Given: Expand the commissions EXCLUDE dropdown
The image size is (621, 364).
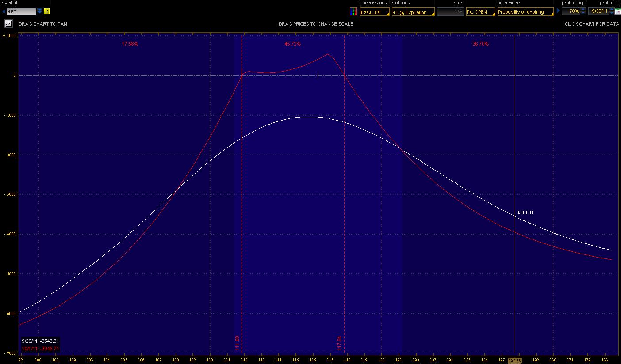Looking at the screenshot, I should click(375, 12).
